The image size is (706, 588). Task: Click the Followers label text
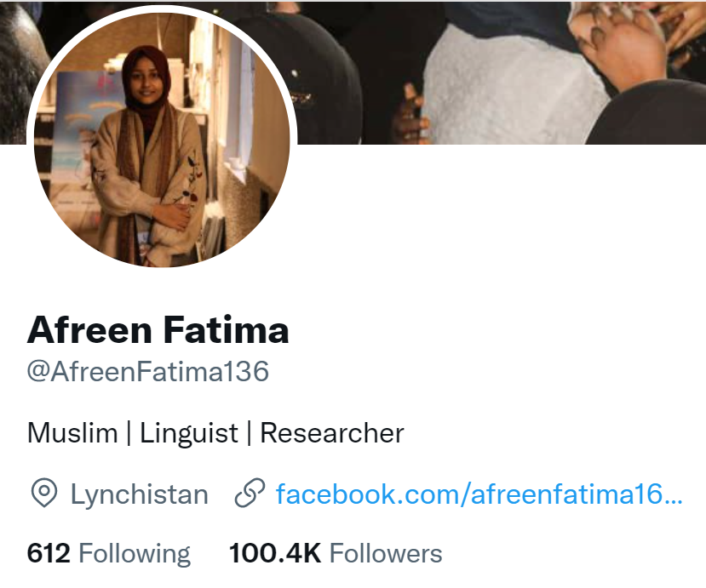coord(386,554)
